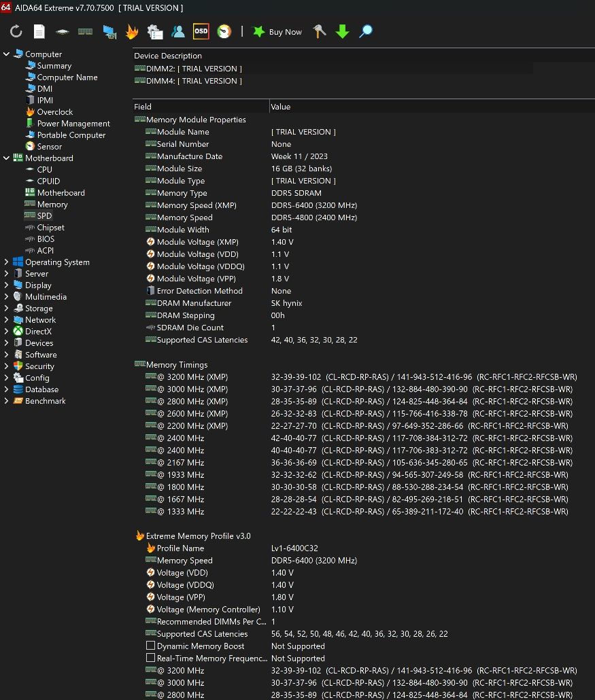Launch the System Stability Test flame icon
Image resolution: width=595 pixels, height=700 pixels.
[132, 32]
